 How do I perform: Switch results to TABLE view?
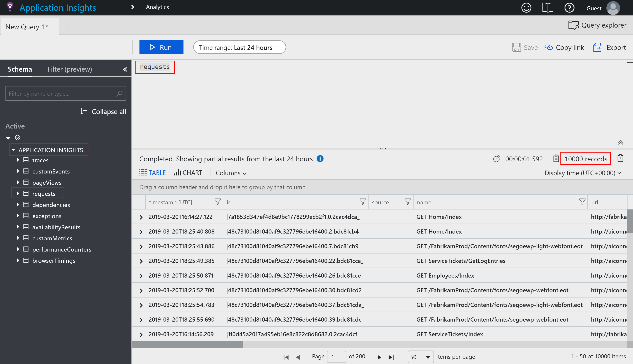click(152, 173)
